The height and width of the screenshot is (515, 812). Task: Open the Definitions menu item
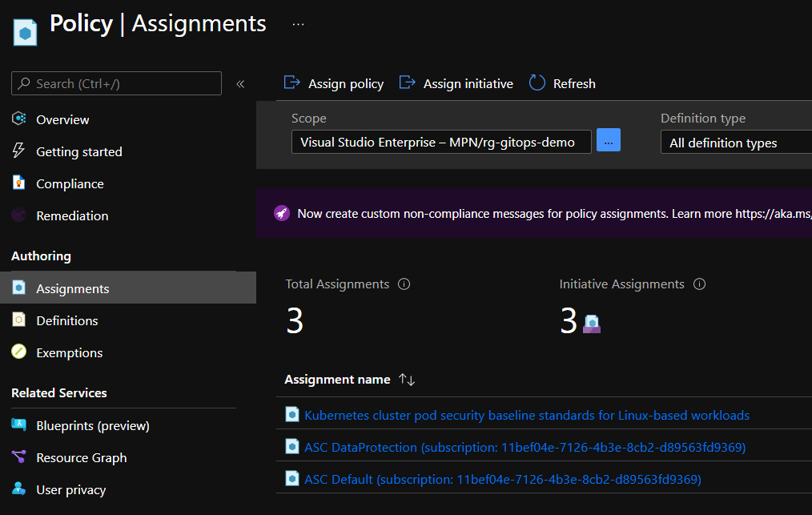click(66, 320)
